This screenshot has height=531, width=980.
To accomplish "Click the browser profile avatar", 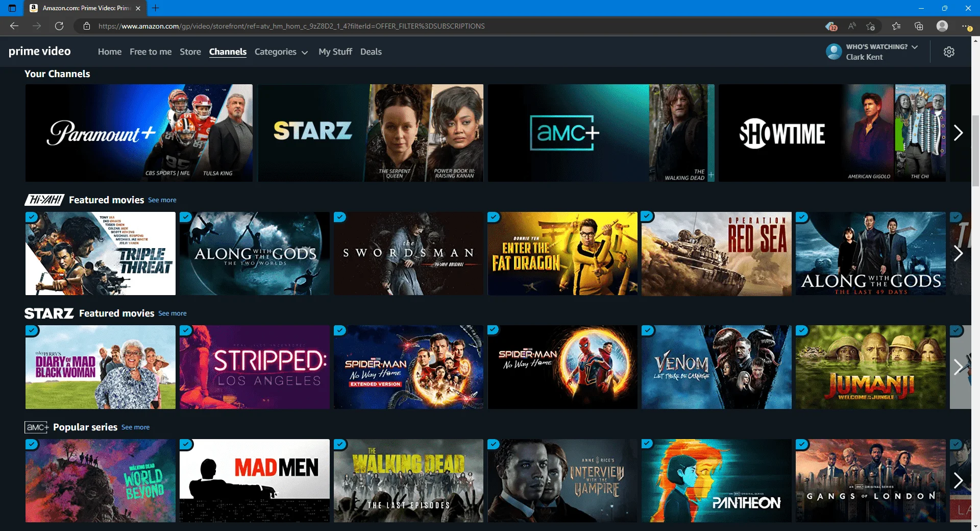I will point(942,26).
